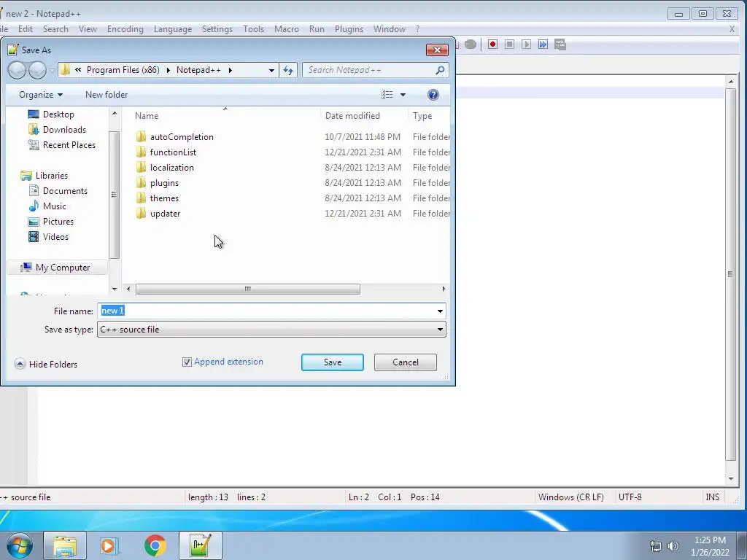The image size is (747, 560).
Task: Click the Type column header
Action: point(422,116)
